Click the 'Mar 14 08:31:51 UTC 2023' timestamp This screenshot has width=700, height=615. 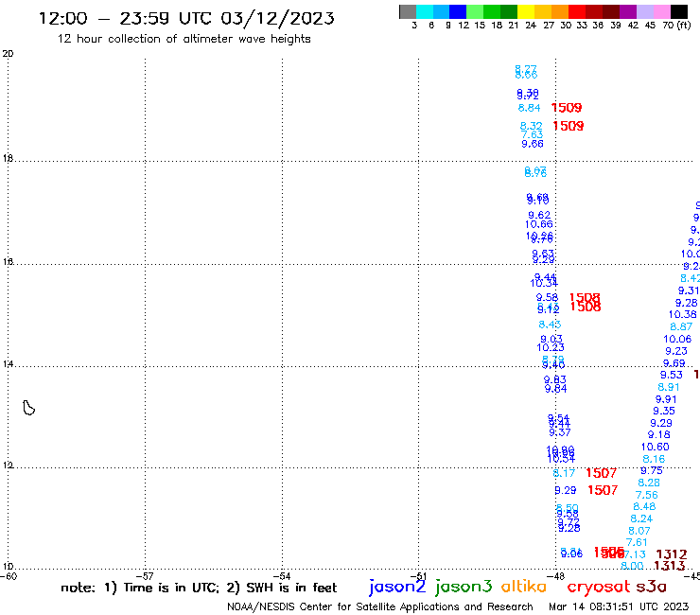619,606
